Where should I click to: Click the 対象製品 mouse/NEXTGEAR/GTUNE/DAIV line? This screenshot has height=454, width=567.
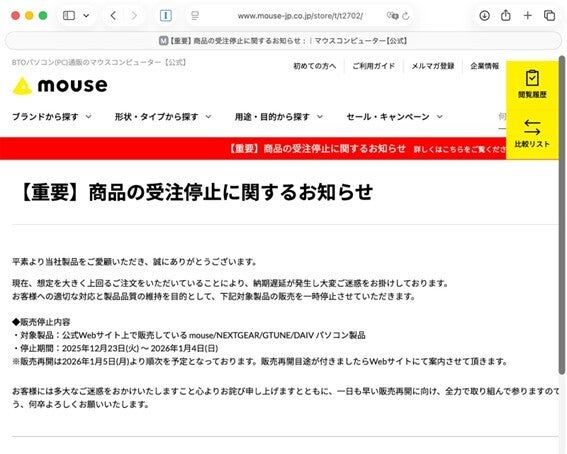[189, 335]
